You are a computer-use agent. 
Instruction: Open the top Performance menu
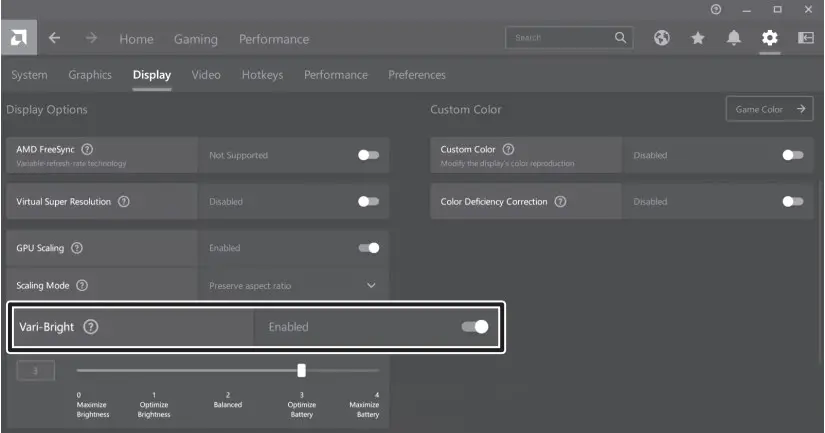coord(274,39)
